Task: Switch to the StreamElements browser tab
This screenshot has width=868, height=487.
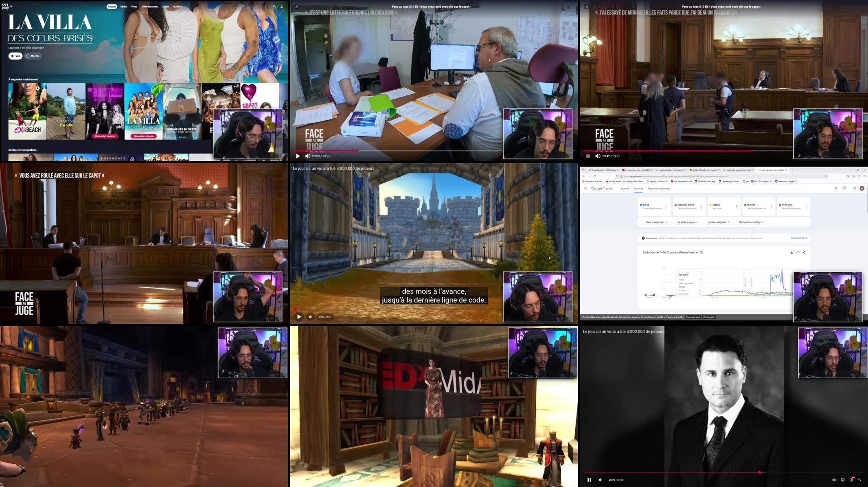Action: click(x=603, y=170)
